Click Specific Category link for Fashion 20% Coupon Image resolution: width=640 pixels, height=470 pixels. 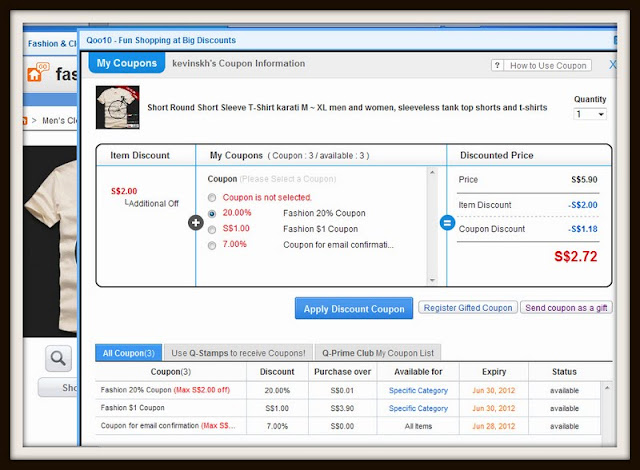(418, 390)
